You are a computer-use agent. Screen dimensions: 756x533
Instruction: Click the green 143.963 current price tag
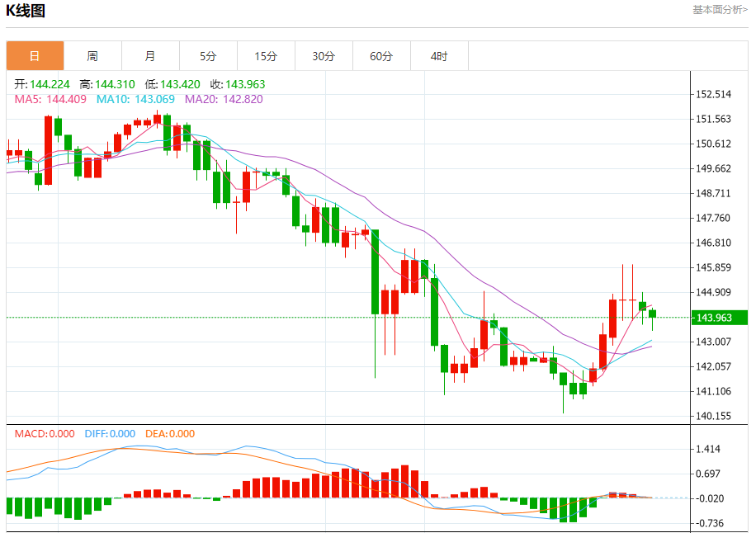click(x=720, y=318)
